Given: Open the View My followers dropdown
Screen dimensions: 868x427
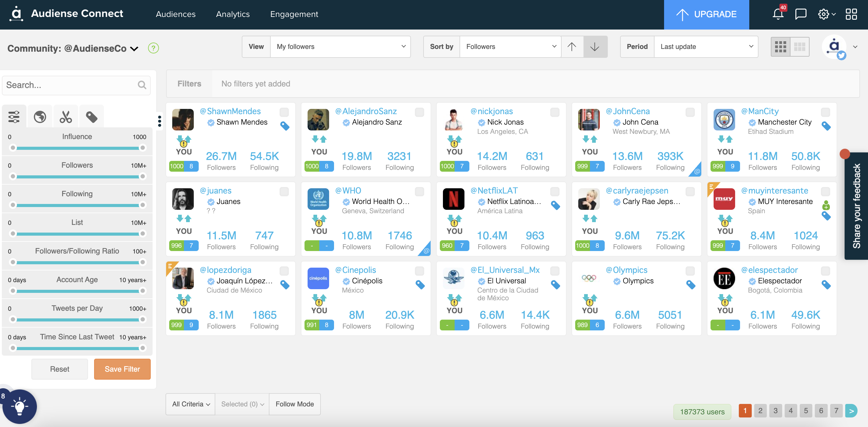Looking at the screenshot, I should coord(340,46).
